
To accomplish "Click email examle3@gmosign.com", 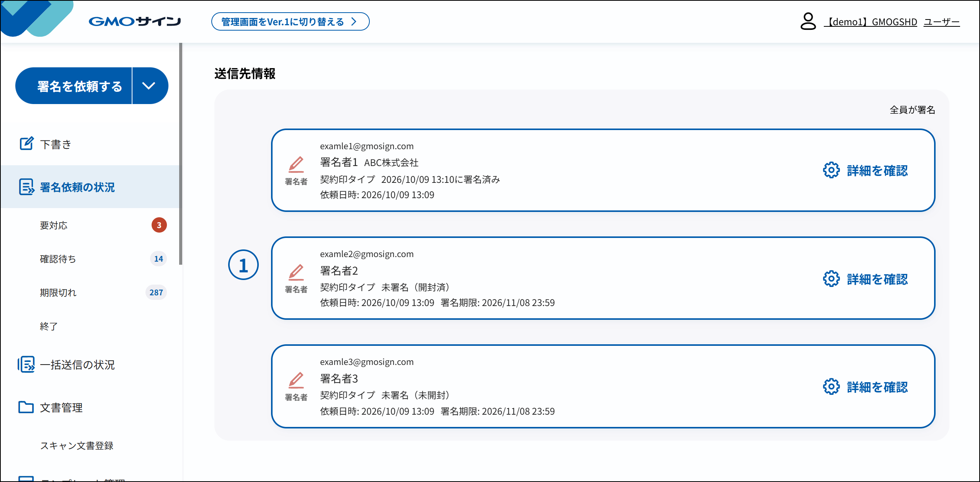I will point(367,362).
